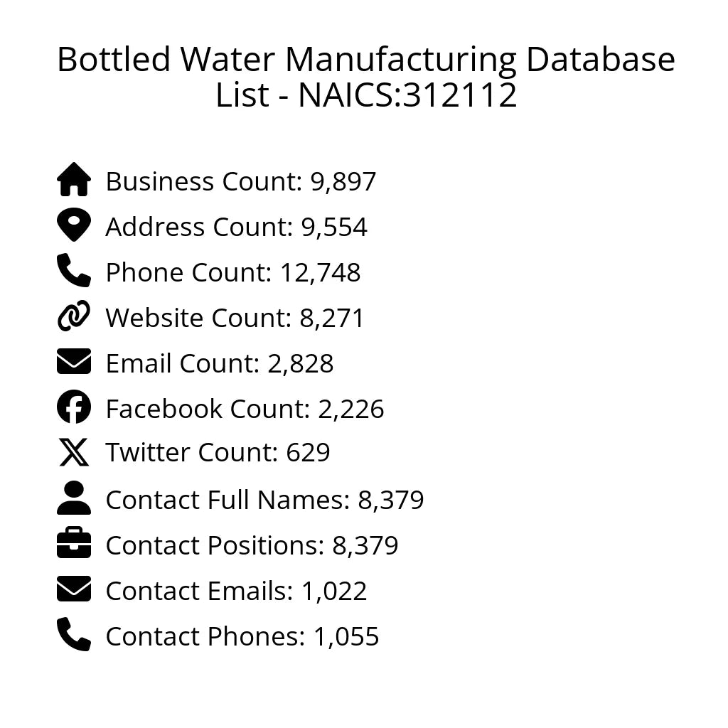Select the "Business Count: 9,897" text
Image resolution: width=728 pixels, height=728 pixels.
tap(240, 182)
